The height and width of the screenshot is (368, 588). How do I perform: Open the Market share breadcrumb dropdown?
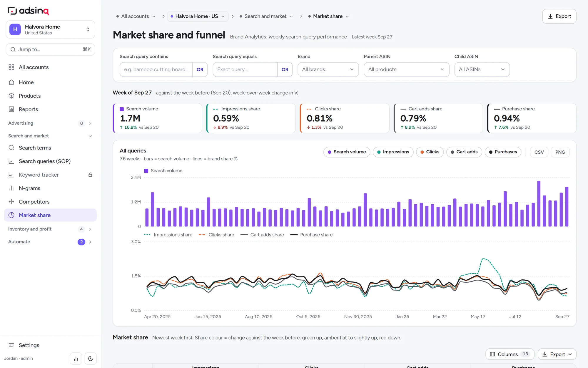point(328,16)
